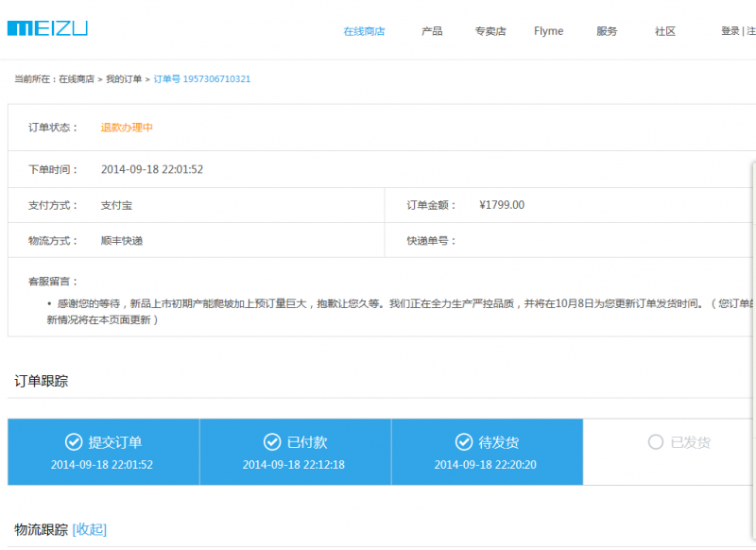
Task: Select the 待发货 progress step
Action: click(x=488, y=452)
